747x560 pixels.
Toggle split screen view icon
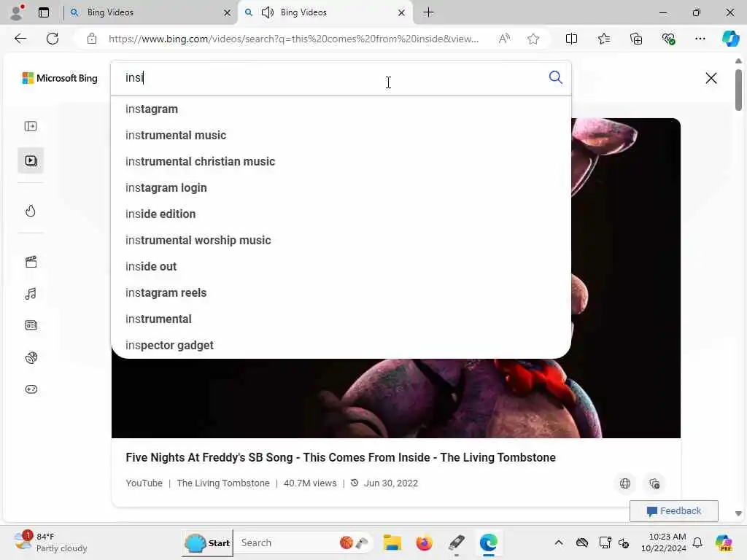click(x=571, y=39)
